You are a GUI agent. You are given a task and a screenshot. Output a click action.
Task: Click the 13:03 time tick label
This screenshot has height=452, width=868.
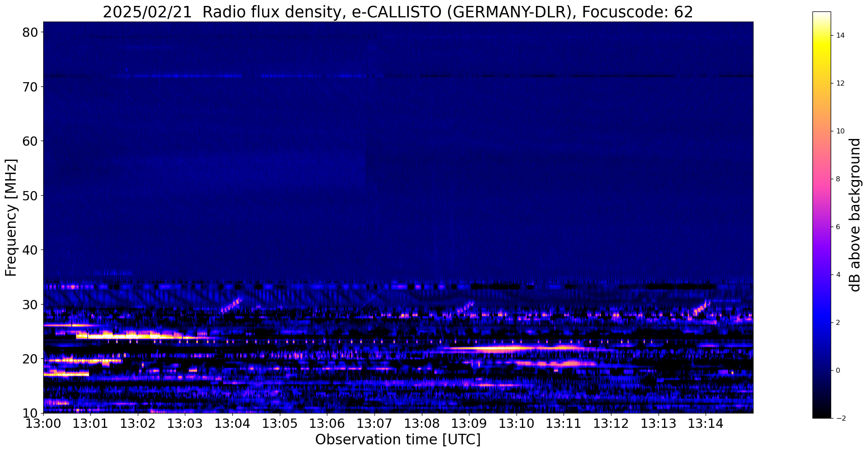(185, 423)
